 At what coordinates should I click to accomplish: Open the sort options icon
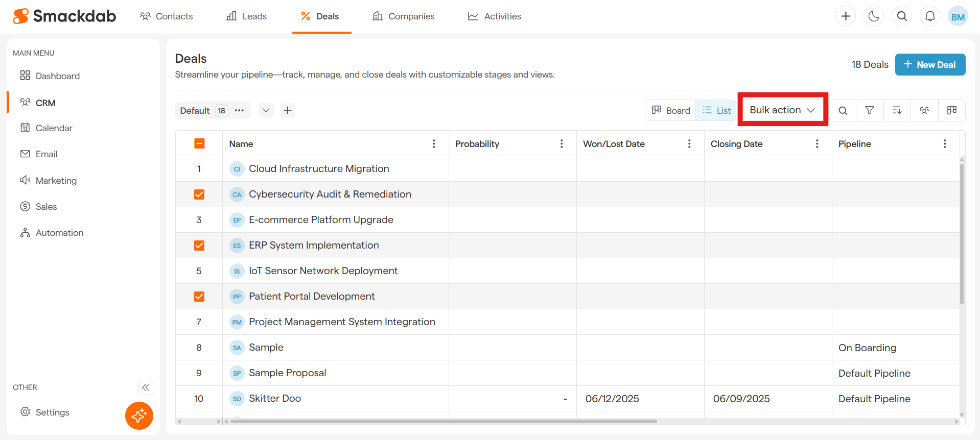click(x=897, y=110)
